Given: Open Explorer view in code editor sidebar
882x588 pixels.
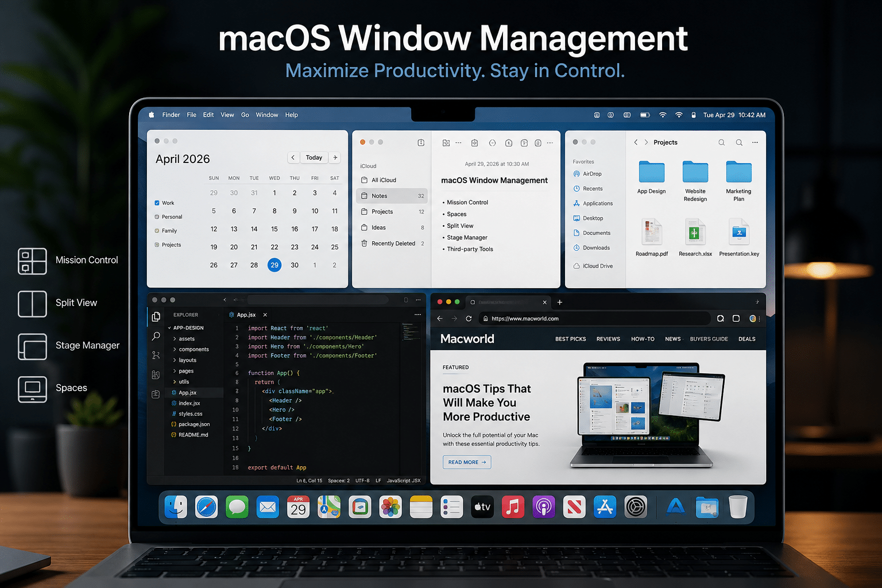Looking at the screenshot, I should pos(156,316).
